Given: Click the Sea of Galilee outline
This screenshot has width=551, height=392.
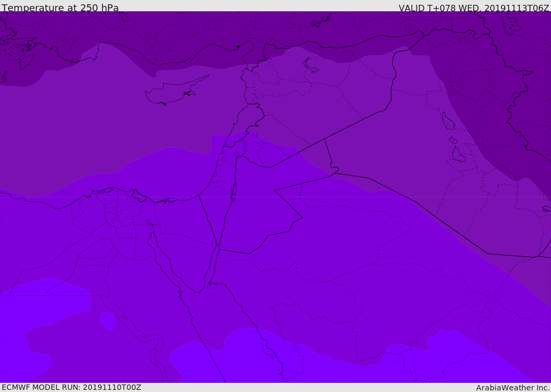Looking at the screenshot, I should pyautogui.click(x=236, y=154).
